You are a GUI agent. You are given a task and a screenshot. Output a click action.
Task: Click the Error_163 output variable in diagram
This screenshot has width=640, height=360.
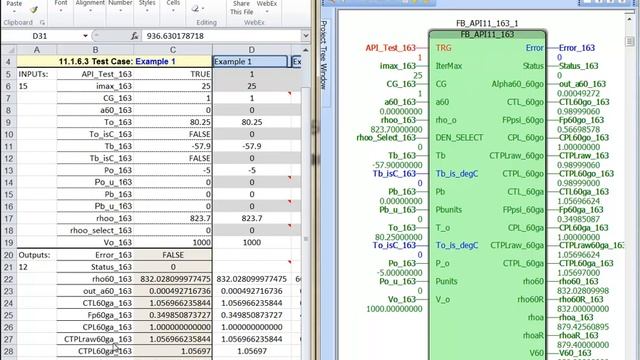pyautogui.click(x=577, y=48)
